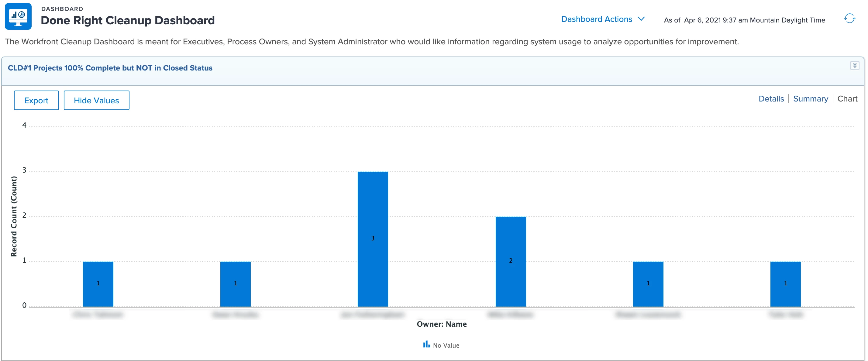Switch to the Details view
The image size is (868, 361).
click(x=771, y=99)
